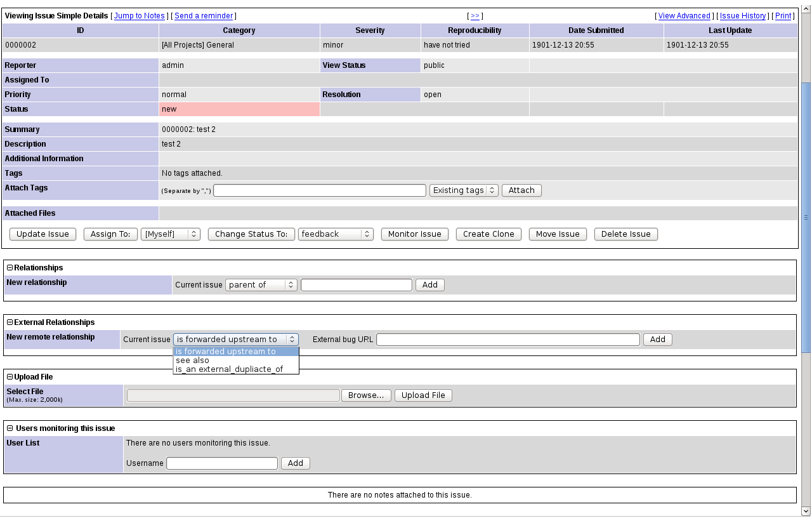
Task: Open the Jump to Notes link
Action: click(140, 16)
